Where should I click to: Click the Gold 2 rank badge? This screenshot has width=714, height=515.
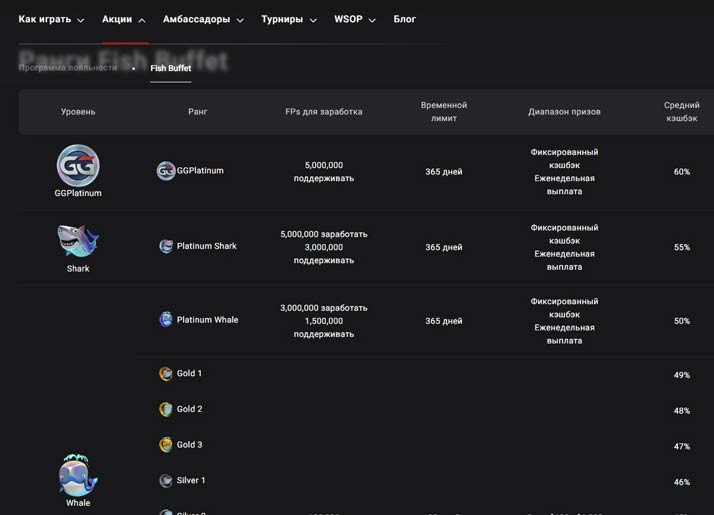click(166, 409)
